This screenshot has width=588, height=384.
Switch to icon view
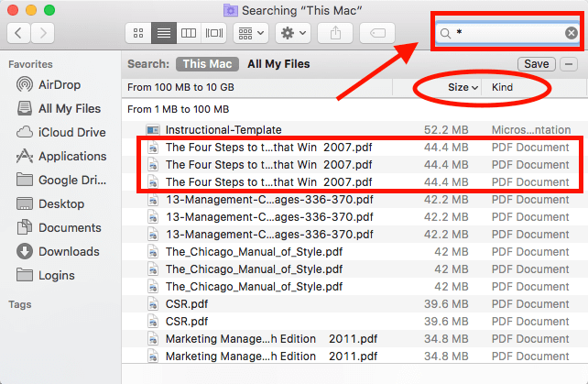click(x=138, y=33)
